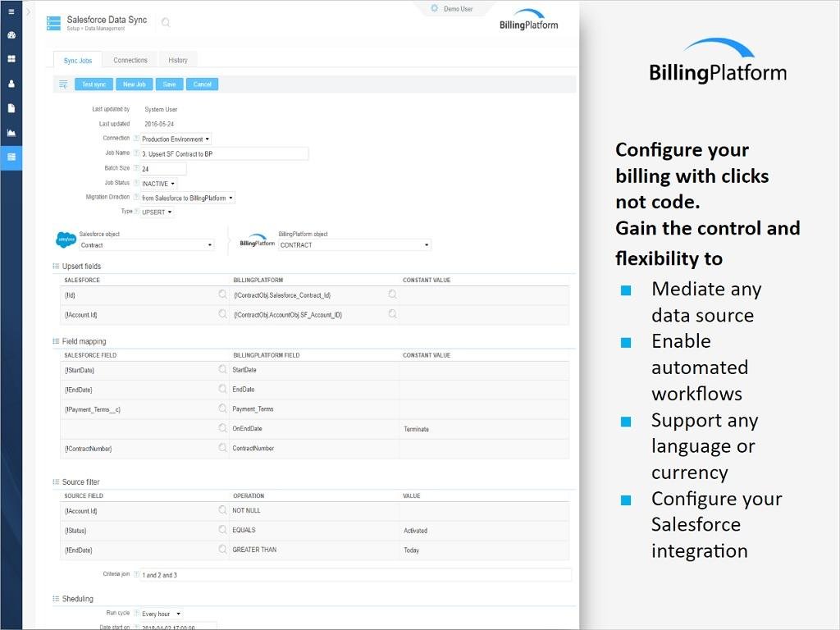The image size is (840, 630).
Task: Click help icon next to Job Name
Action: (x=136, y=153)
